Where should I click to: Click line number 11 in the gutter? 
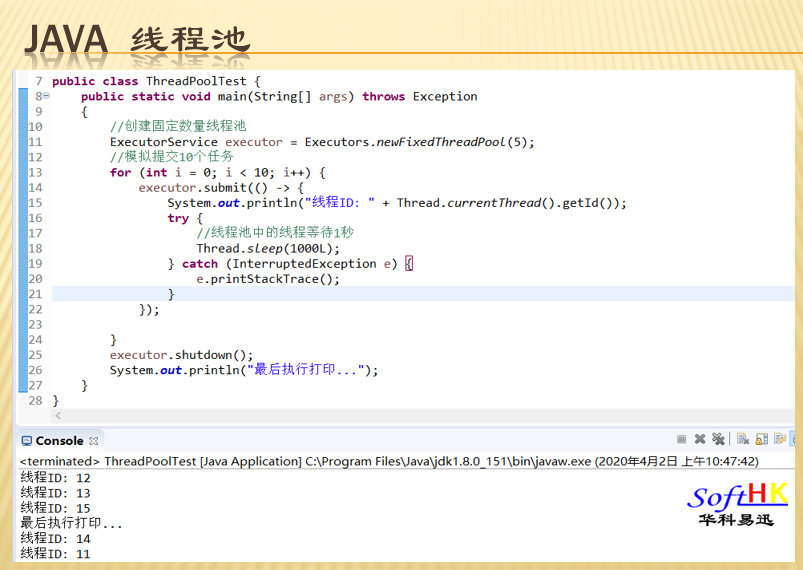[35, 142]
